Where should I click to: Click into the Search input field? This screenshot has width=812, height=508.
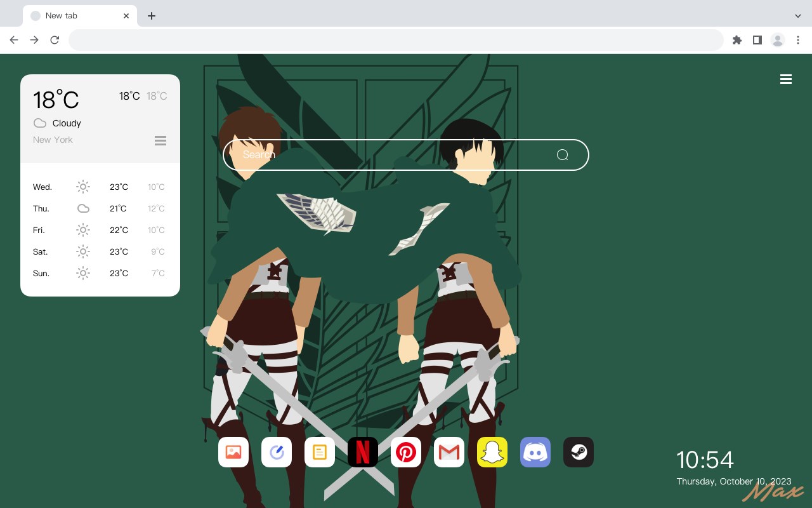(x=406, y=155)
